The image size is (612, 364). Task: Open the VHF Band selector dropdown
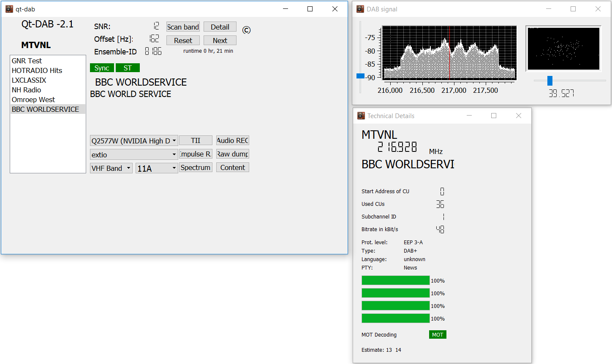pyautogui.click(x=111, y=168)
